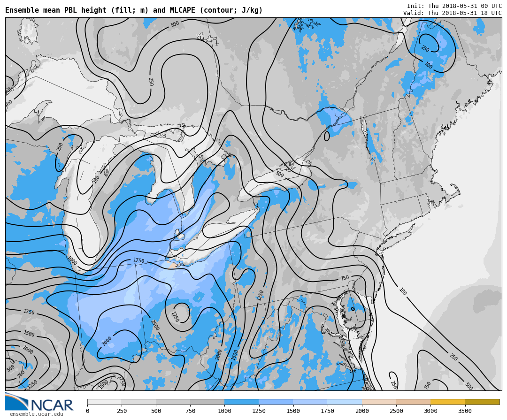Click the colorbar tick label 3500
This screenshot has width=507, height=420.
point(465,411)
